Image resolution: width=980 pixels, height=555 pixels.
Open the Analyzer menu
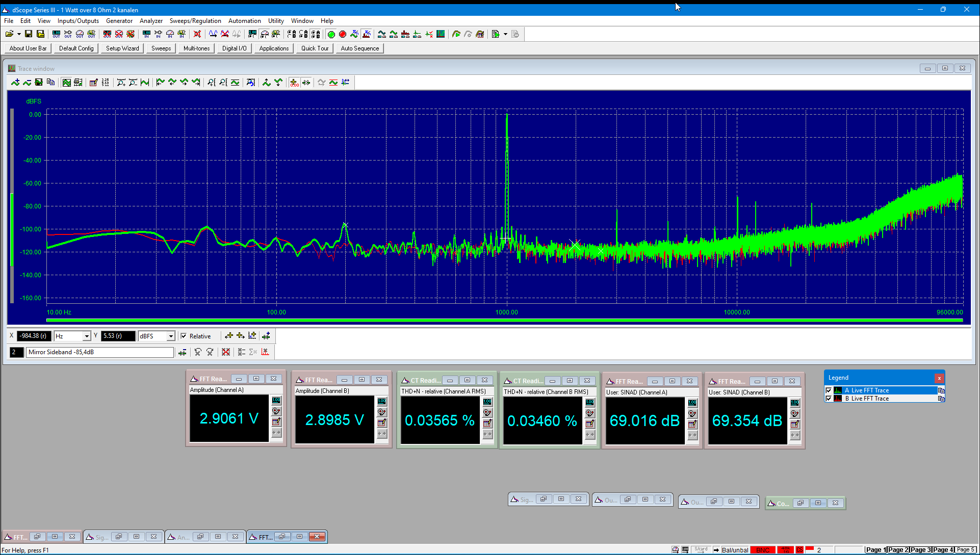point(151,21)
